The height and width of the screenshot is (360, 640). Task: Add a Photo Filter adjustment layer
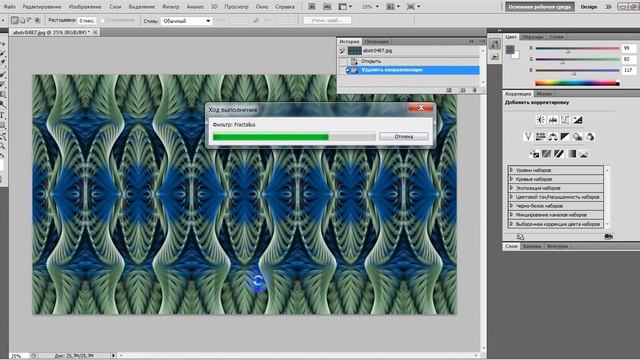click(x=577, y=137)
